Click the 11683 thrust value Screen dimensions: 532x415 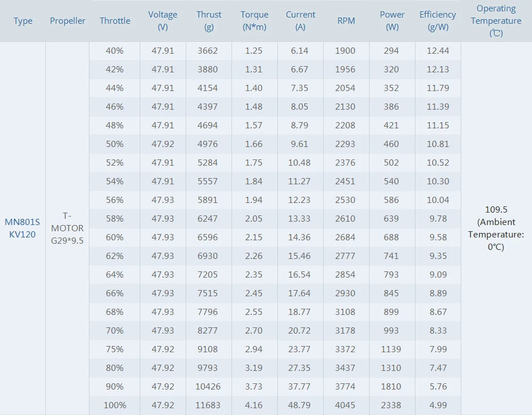[x=209, y=405]
